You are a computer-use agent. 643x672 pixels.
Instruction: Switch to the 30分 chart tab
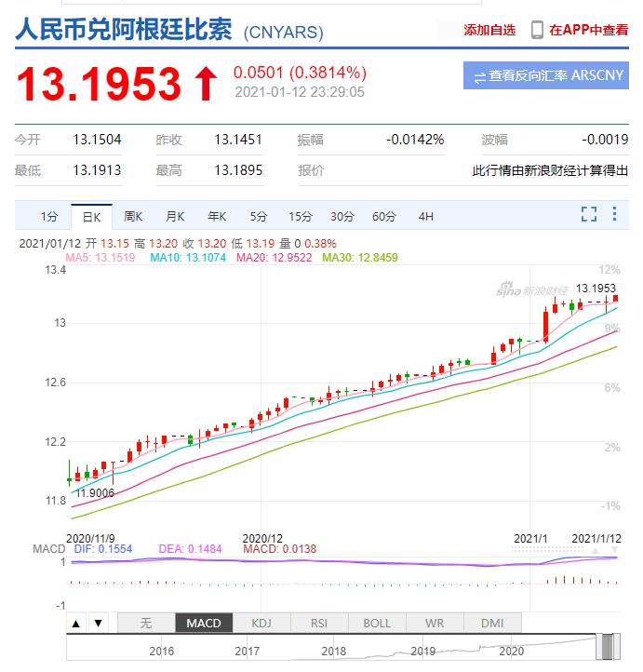pyautogui.click(x=342, y=217)
